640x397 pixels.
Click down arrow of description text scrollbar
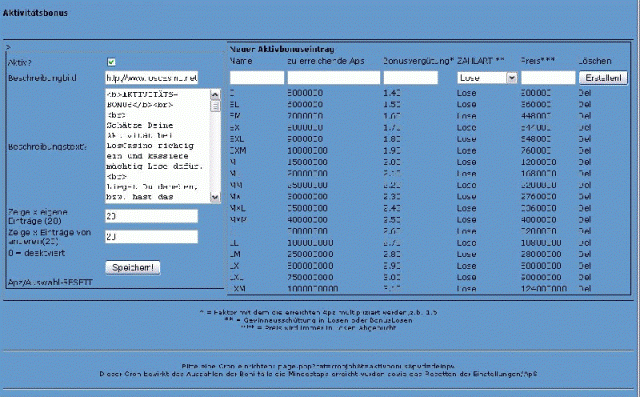[x=215, y=197]
